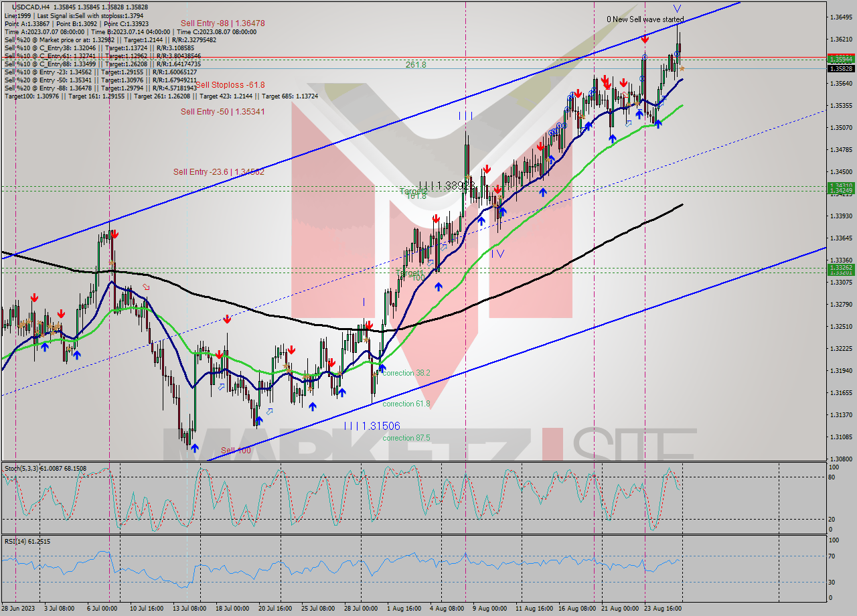The width and height of the screenshot is (857, 616).
Task: Click the 'Sell Entry -23.6 | 1.34562' label
Action: 219,172
